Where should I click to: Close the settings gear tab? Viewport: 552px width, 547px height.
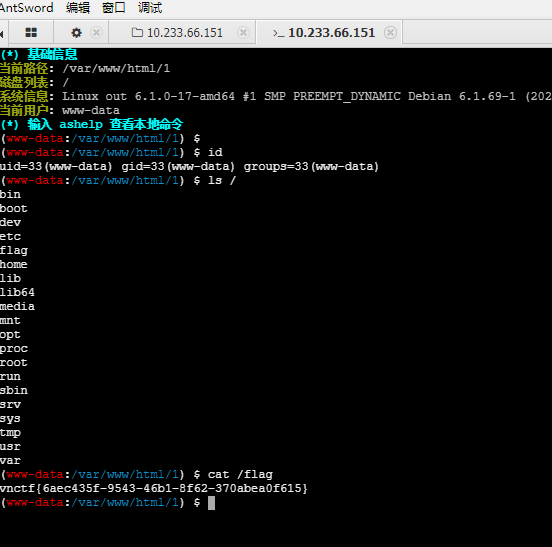96,32
